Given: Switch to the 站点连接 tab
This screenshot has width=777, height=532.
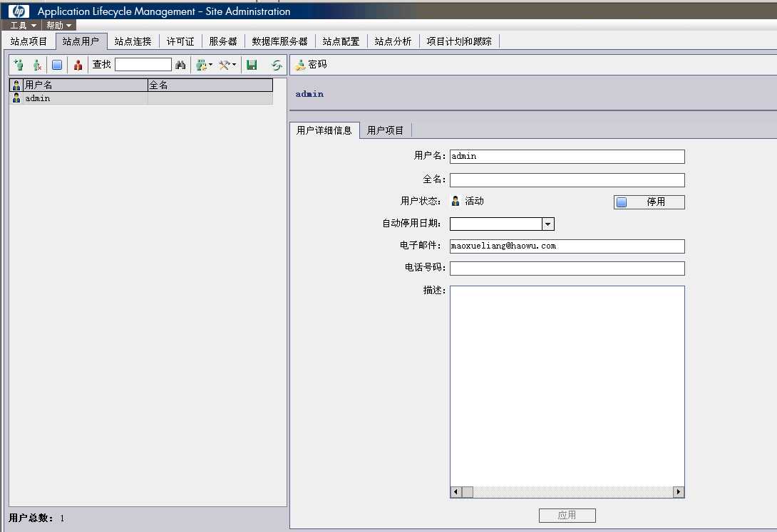Looking at the screenshot, I should pyautogui.click(x=133, y=41).
